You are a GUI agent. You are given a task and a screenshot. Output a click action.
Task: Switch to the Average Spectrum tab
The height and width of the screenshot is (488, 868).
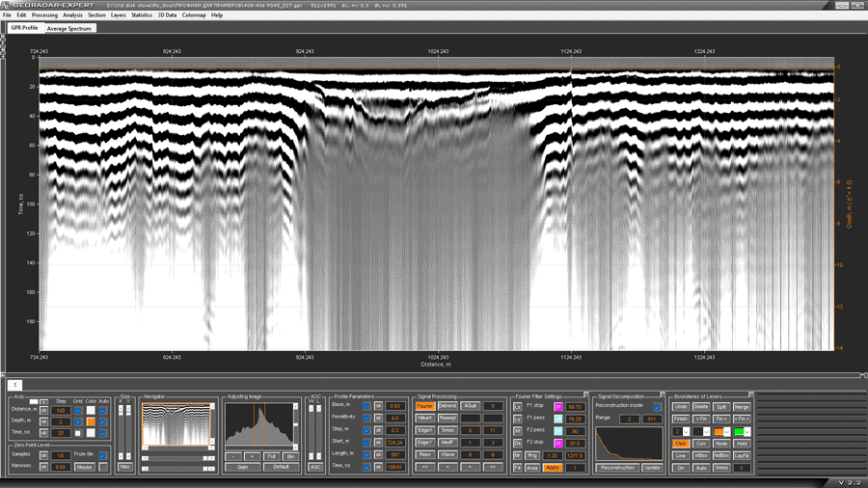click(x=69, y=29)
